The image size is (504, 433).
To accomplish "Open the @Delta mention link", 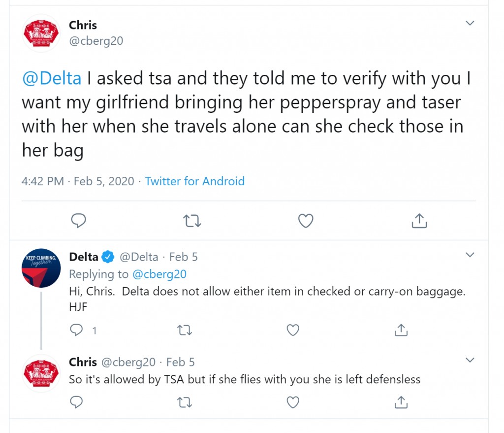I will click(52, 78).
